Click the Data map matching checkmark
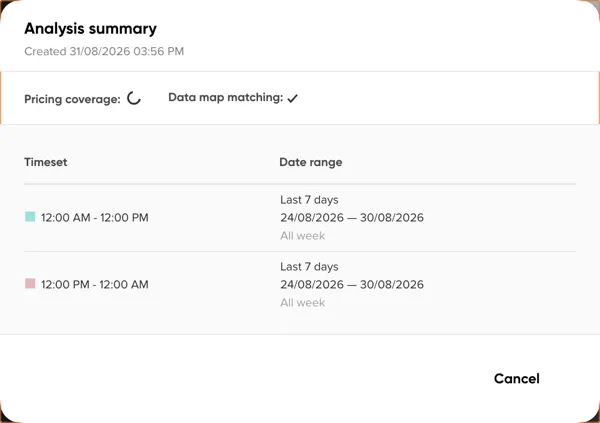The height and width of the screenshot is (423, 600). point(293,98)
